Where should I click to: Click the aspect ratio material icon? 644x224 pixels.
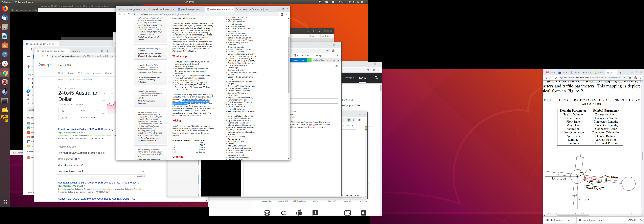[x=347, y=213]
